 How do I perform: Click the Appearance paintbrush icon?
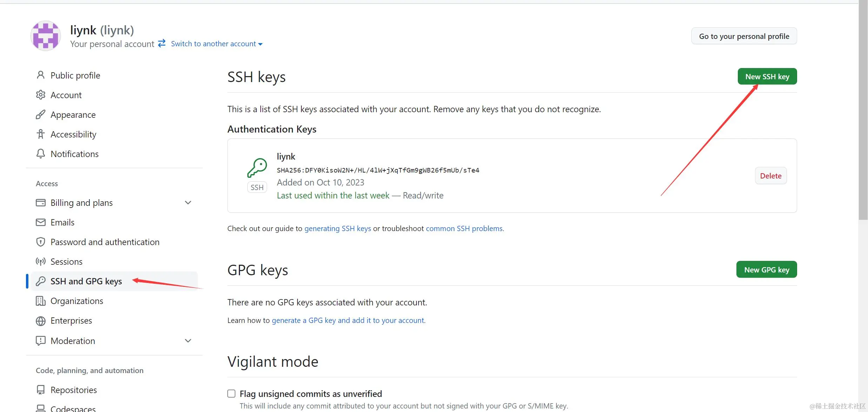pyautogui.click(x=41, y=114)
